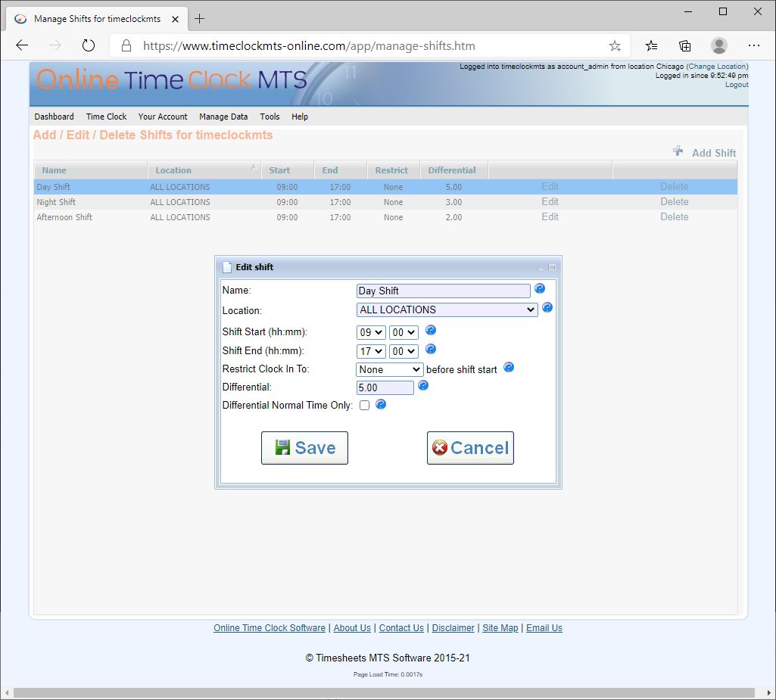Open the Time Clock menu
The image size is (776, 700).
tap(107, 117)
